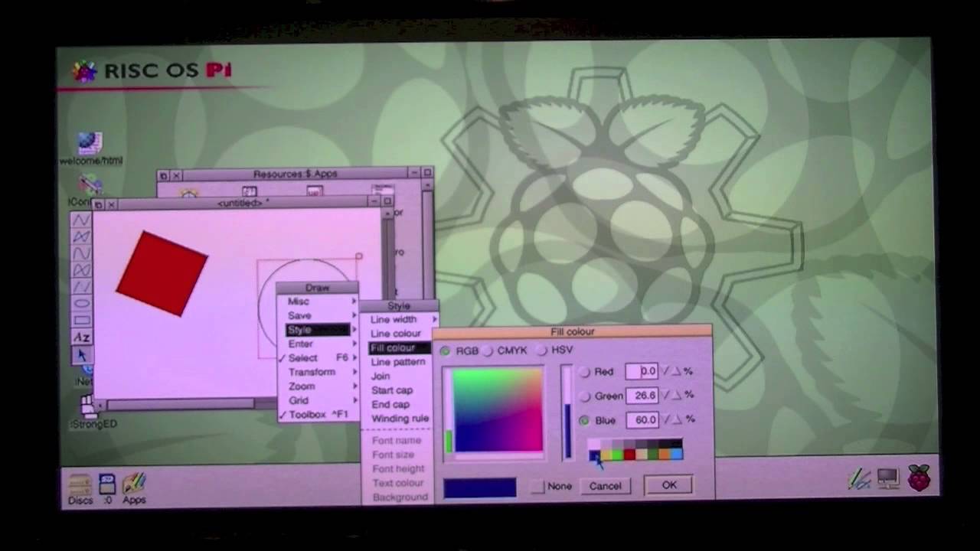Select the RGB colour model radio button
Screen dimensions: 980x551
point(446,350)
